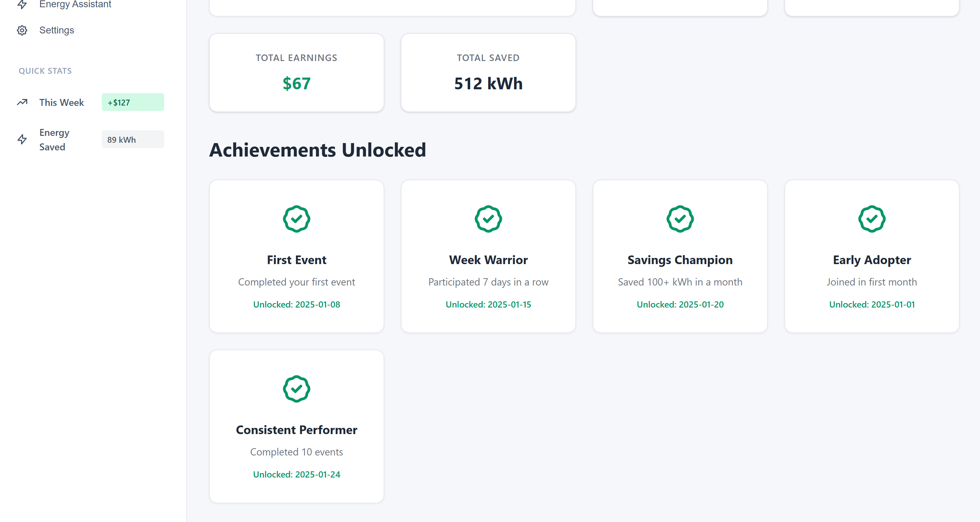Click the First Event badge checkmark icon

pyautogui.click(x=296, y=219)
